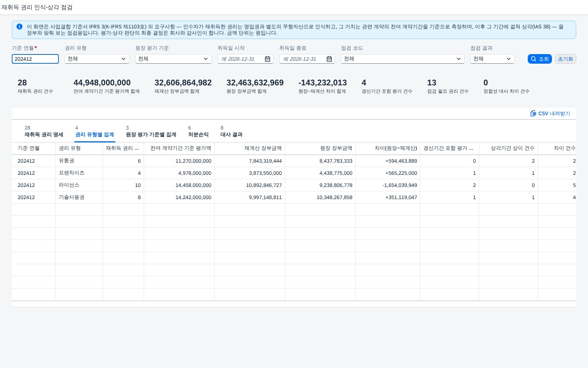Switch to 원장 평가 기준별 집계 tab
Screen dimensions: 588x368
[x=151, y=132]
